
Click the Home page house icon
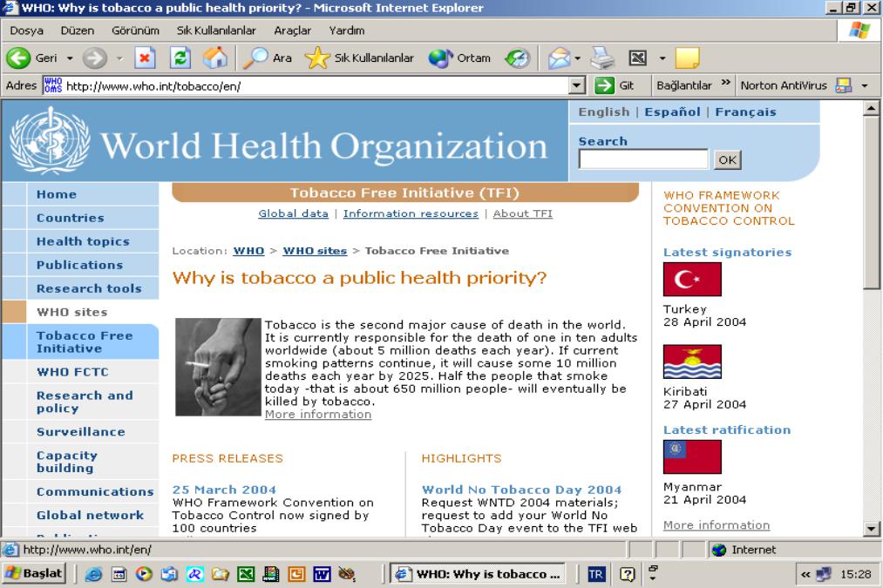[x=215, y=58]
